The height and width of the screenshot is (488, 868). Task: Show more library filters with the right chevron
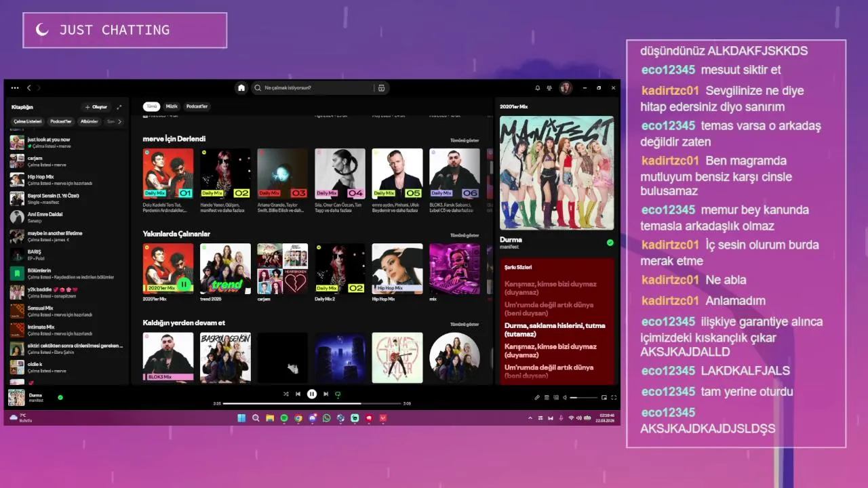(x=120, y=121)
